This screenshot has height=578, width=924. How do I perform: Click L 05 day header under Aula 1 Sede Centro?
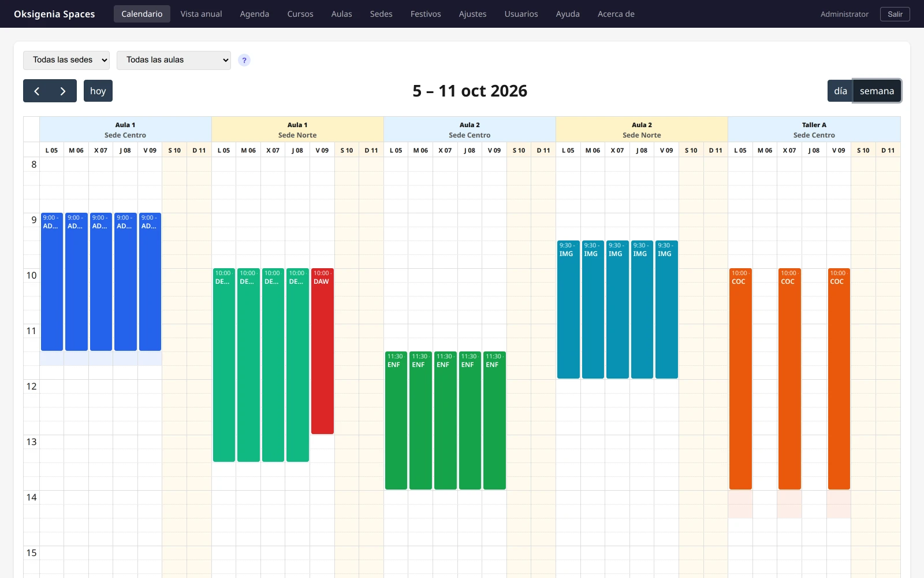tap(52, 150)
